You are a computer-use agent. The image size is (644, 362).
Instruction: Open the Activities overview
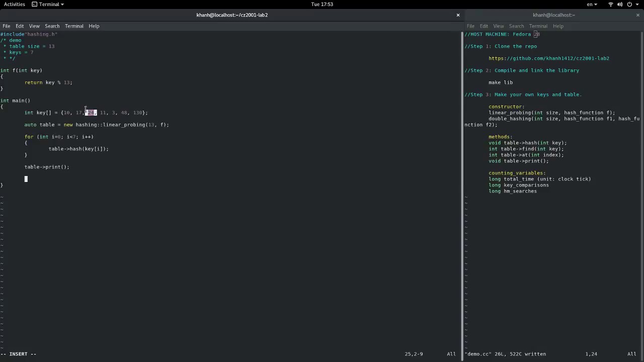pyautogui.click(x=15, y=4)
